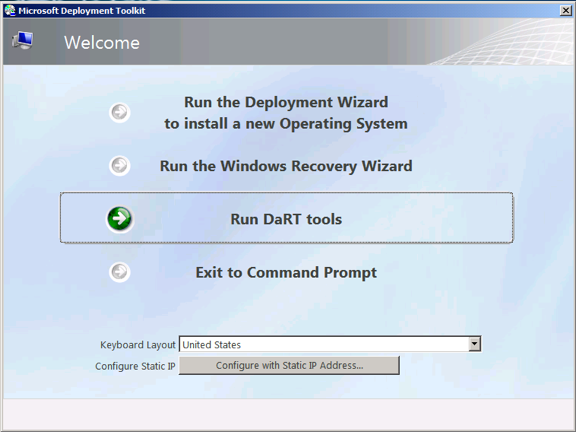Click the gray arrow beside Run the Deployment Wizard
Viewport: 576px width, 433px height.
click(120, 112)
